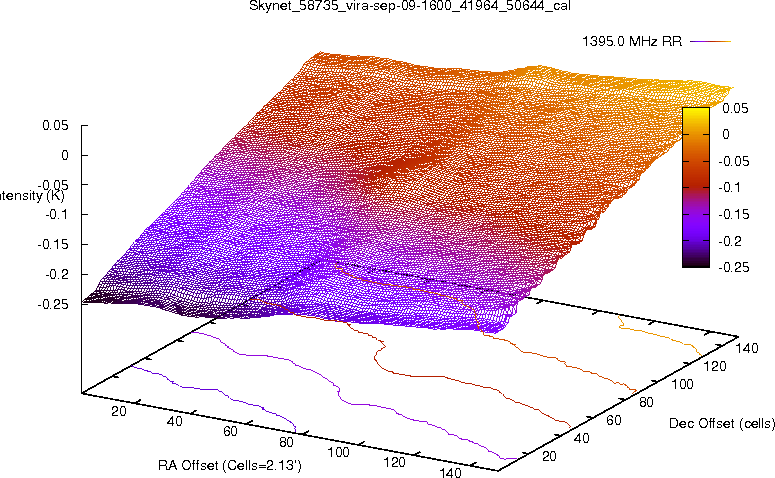Screen dimensions: 775x478
Task: Click the -0.2 tick on the intensity axis
Action: pos(57,274)
